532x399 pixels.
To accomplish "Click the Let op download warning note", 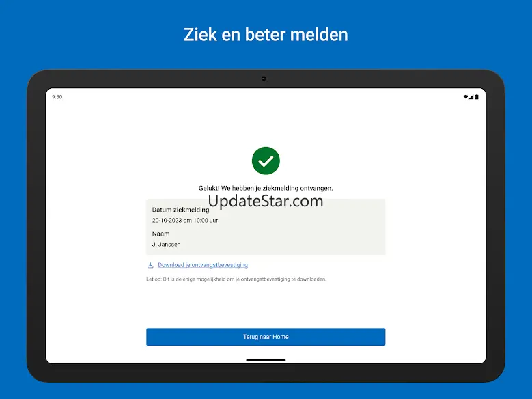I will point(236,279).
